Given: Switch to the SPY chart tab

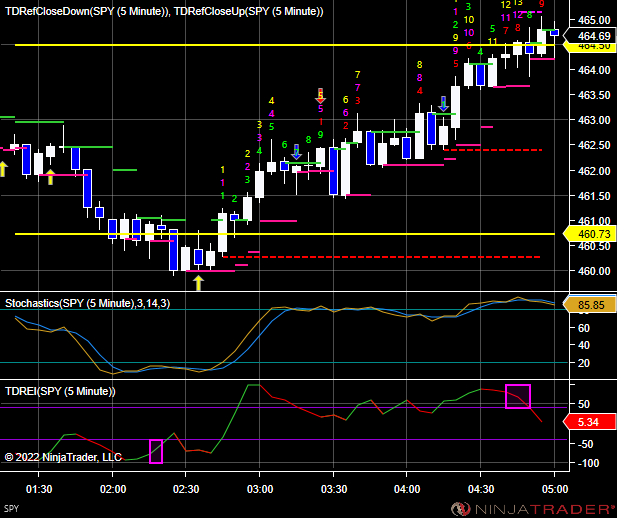Looking at the screenshot, I should pos(11,509).
